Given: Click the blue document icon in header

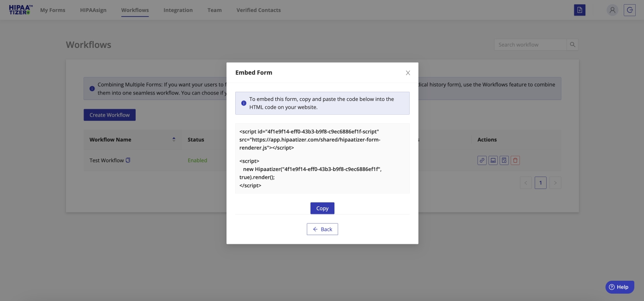Looking at the screenshot, I should point(580,10).
